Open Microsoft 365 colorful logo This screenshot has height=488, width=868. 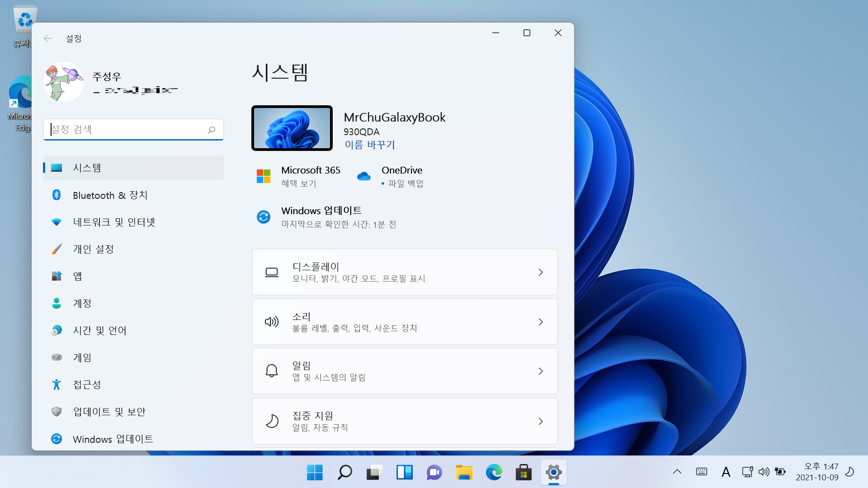coord(264,176)
